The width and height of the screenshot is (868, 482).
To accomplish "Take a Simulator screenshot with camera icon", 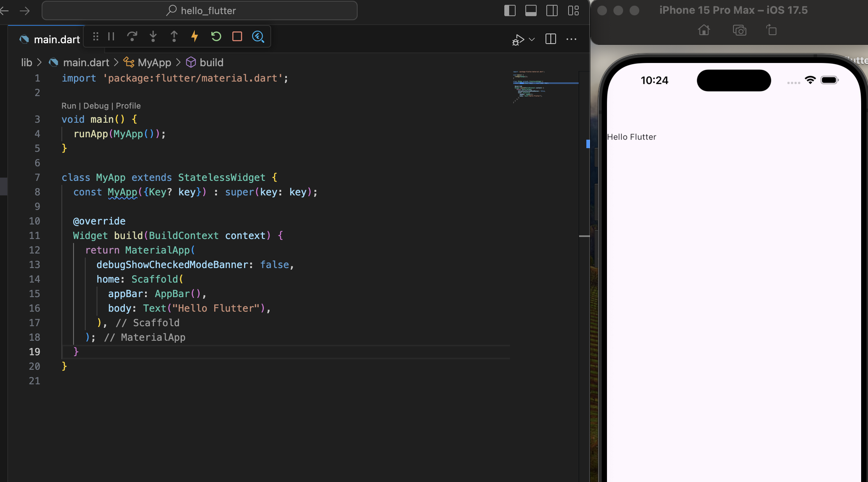I will click(x=739, y=30).
